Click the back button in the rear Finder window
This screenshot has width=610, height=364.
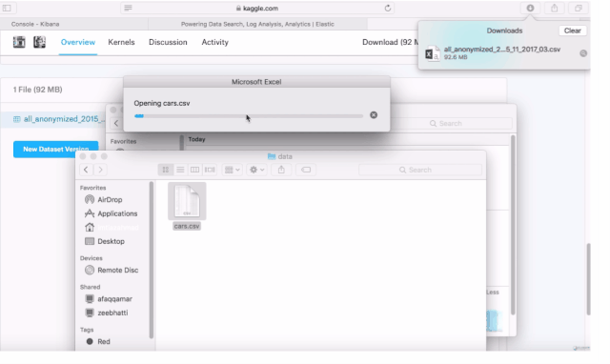[x=116, y=123]
